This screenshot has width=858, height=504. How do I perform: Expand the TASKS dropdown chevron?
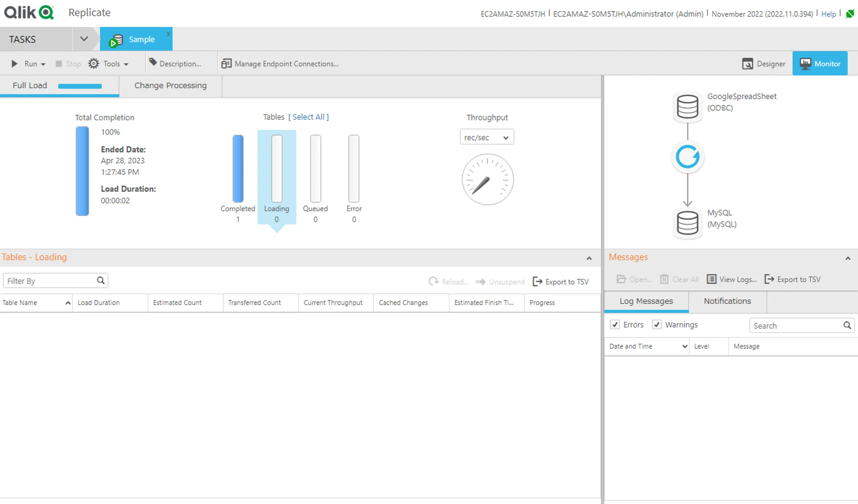coord(84,39)
